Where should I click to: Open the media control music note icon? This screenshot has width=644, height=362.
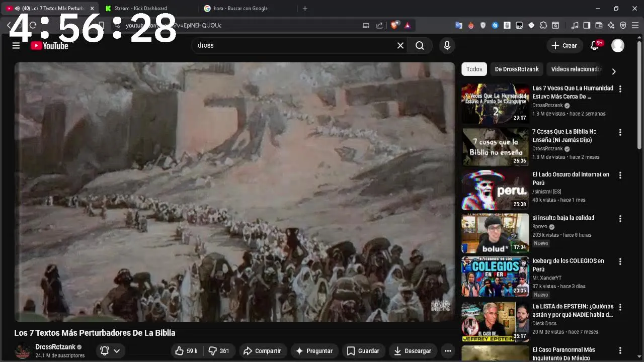pyautogui.click(x=575, y=25)
